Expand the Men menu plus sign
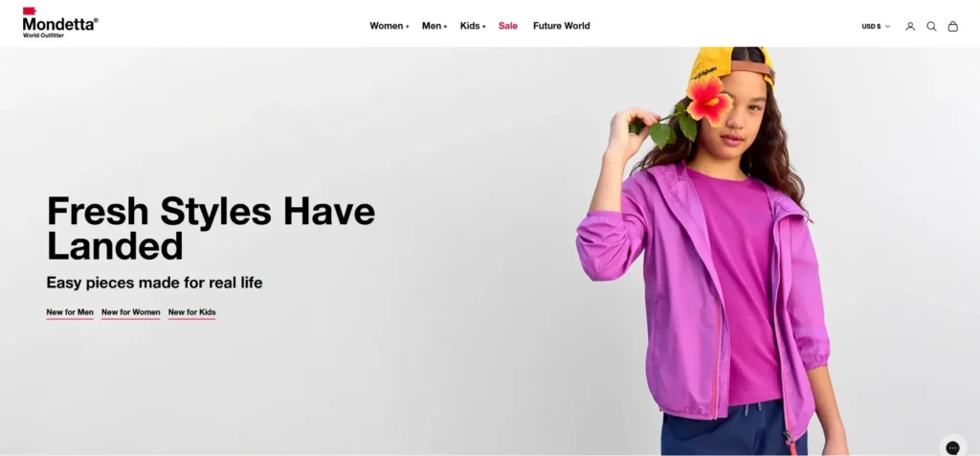The width and height of the screenshot is (980, 456). [x=445, y=26]
